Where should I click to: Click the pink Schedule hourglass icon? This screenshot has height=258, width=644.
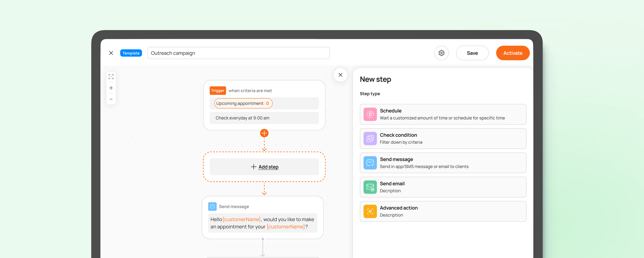point(370,114)
